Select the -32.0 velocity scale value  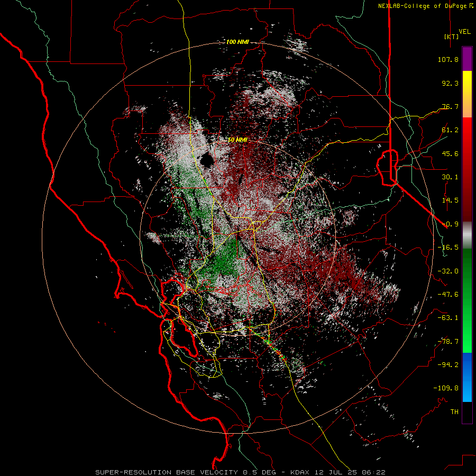[448, 271]
